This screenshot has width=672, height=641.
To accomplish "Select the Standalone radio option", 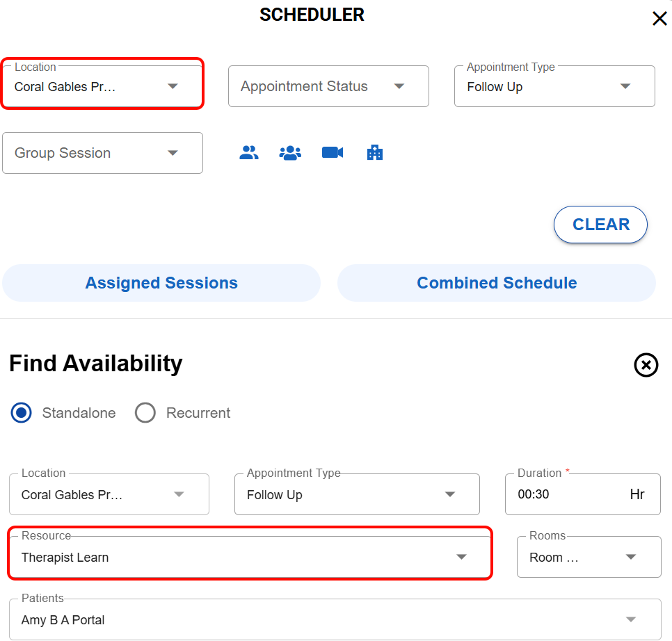I will pos(22,413).
